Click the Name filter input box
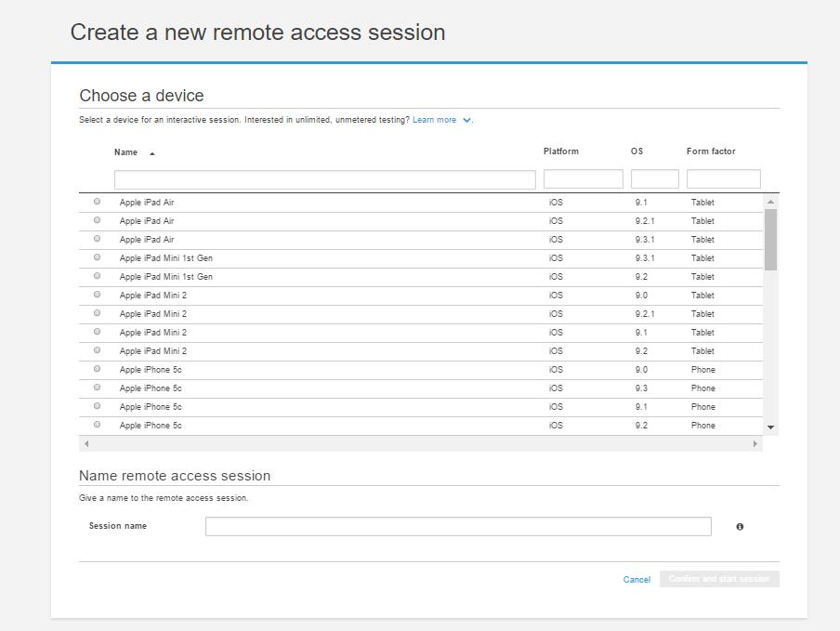840x631 pixels. (324, 179)
